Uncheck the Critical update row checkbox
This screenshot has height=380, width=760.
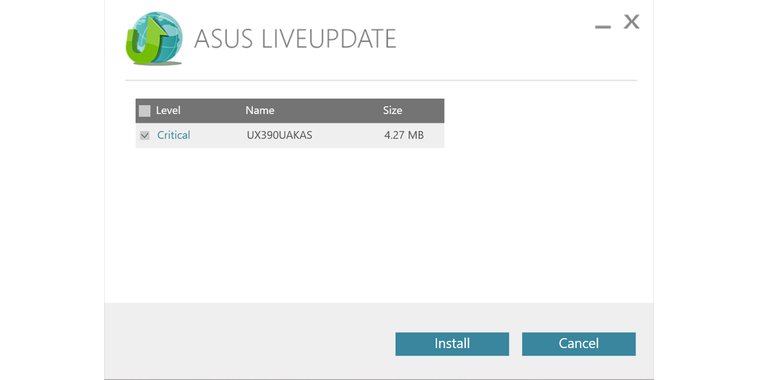click(144, 135)
